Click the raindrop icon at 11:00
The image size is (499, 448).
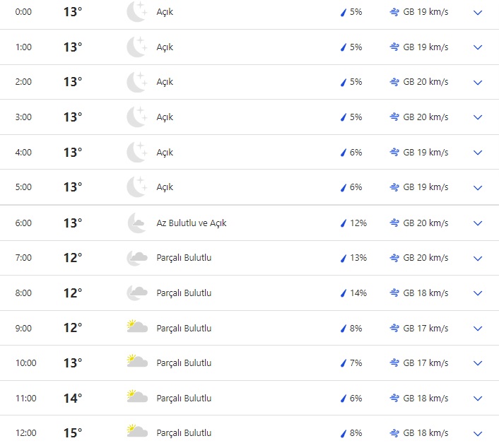click(x=344, y=399)
